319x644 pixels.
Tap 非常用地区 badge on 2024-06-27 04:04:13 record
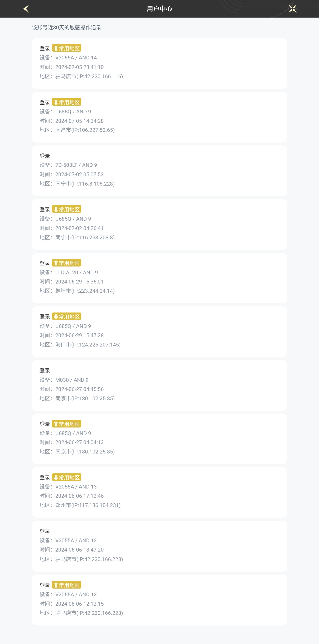[66, 424]
